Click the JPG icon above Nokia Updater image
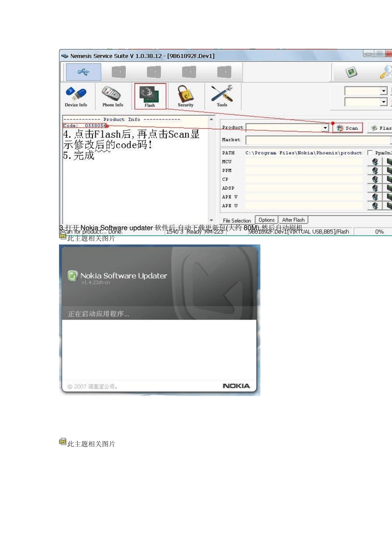The height and width of the screenshot is (555, 392). [63, 236]
